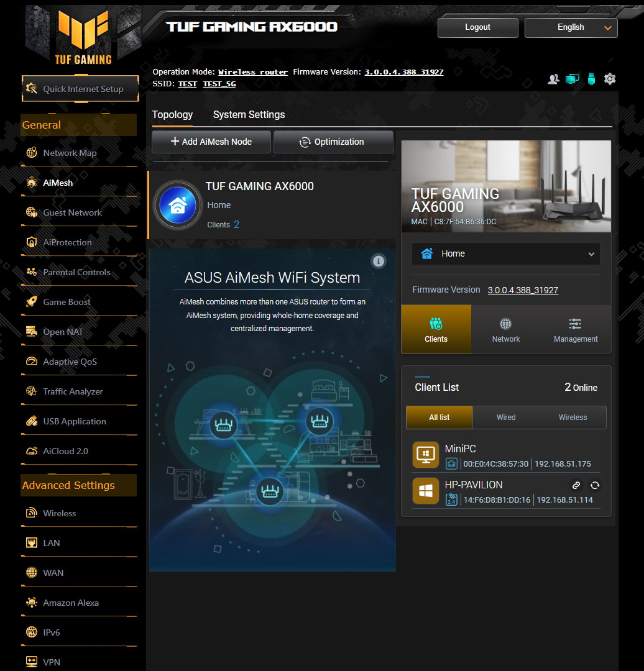Click the Amazon Alexa icon
The width and height of the screenshot is (644, 671).
(32, 603)
